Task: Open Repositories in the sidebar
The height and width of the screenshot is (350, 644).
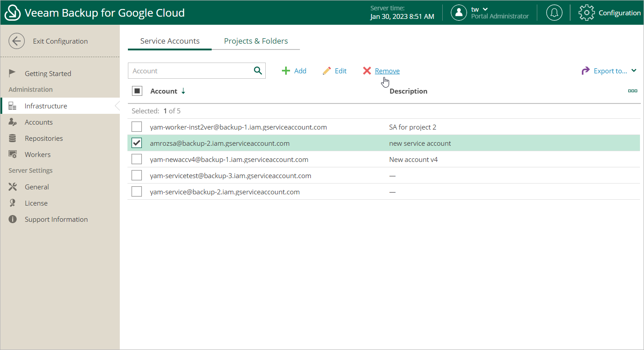Action: pos(44,138)
